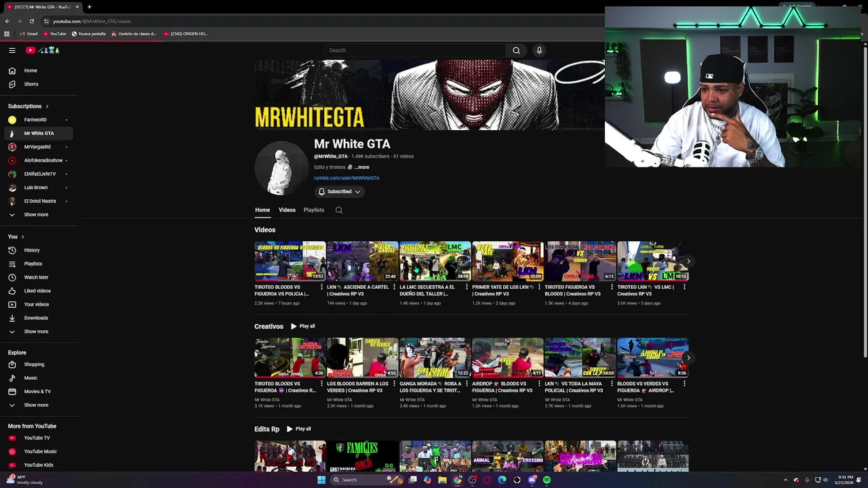Open Downloads in the sidebar

(38, 318)
